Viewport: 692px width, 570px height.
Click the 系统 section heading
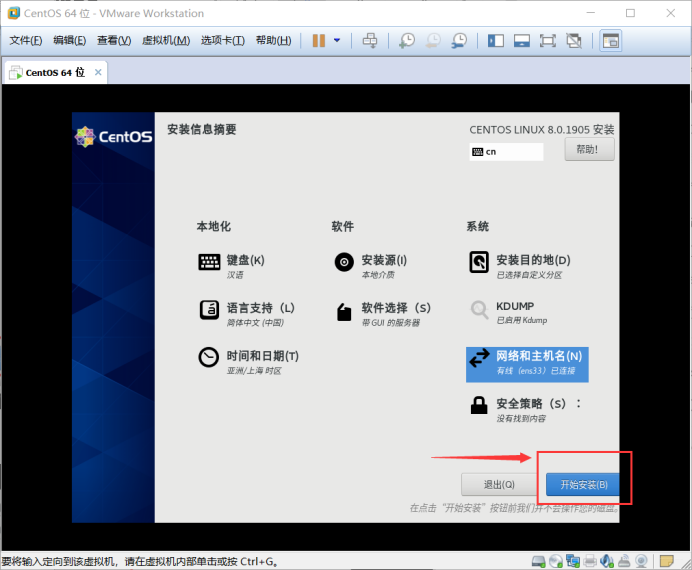pyautogui.click(x=478, y=226)
